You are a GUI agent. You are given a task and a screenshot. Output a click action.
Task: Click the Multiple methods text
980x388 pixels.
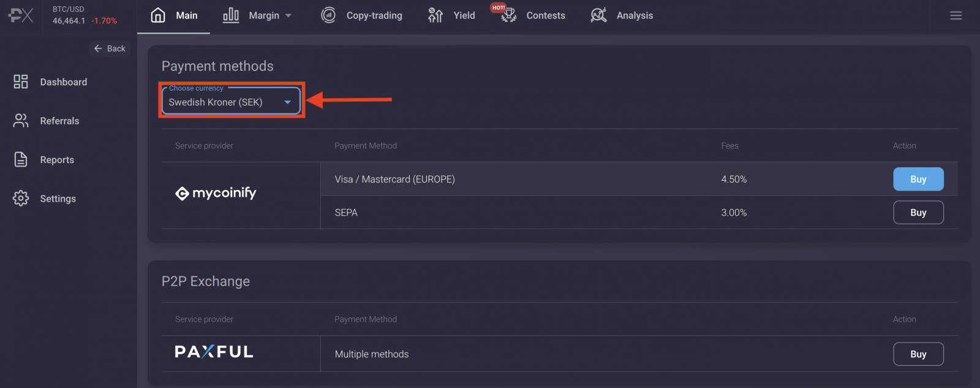(x=372, y=354)
